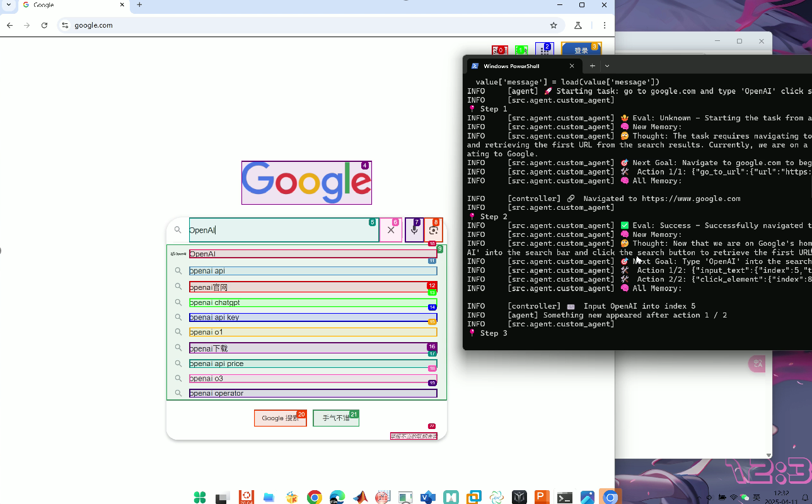
Task: View site information for google.com
Action: pos(65,25)
